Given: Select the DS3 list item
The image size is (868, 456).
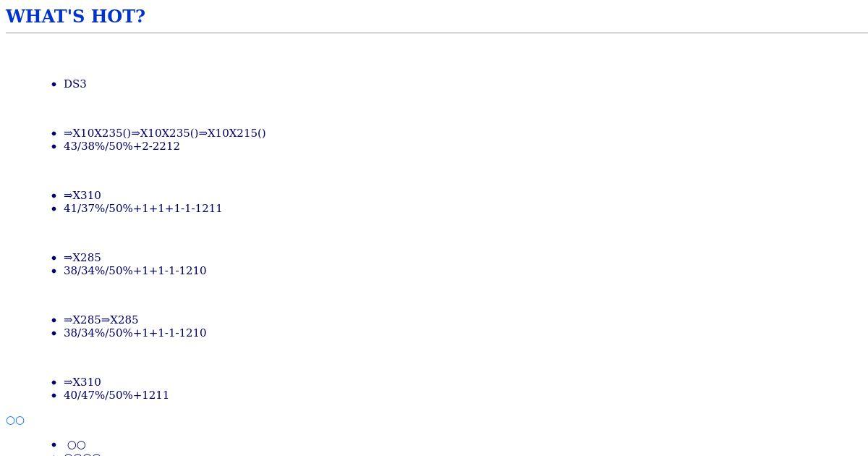Looking at the screenshot, I should click(75, 84).
